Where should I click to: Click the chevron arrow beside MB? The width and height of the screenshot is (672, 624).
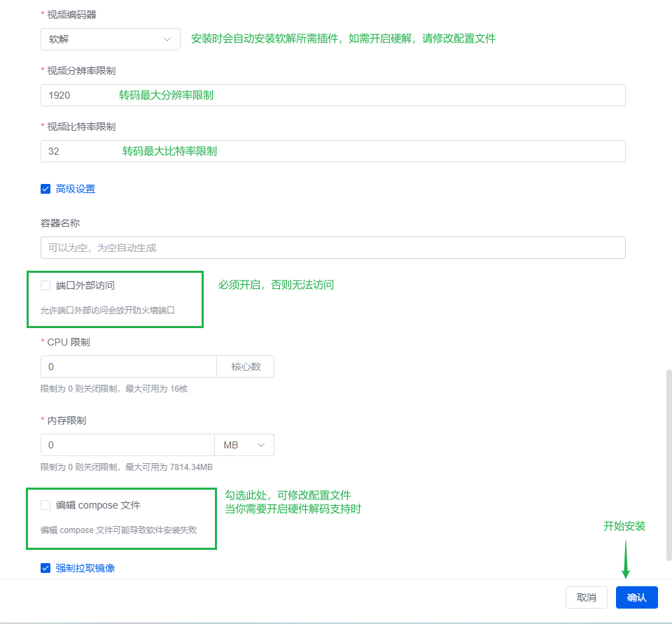262,445
